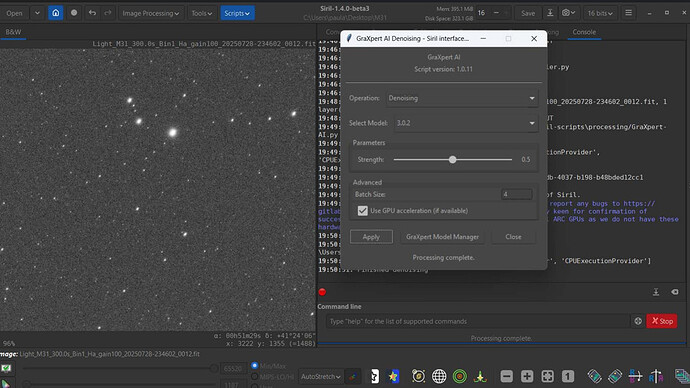This screenshot has width=690, height=388.
Task: Click the home directory icon in the toolbar
Action: (56, 13)
